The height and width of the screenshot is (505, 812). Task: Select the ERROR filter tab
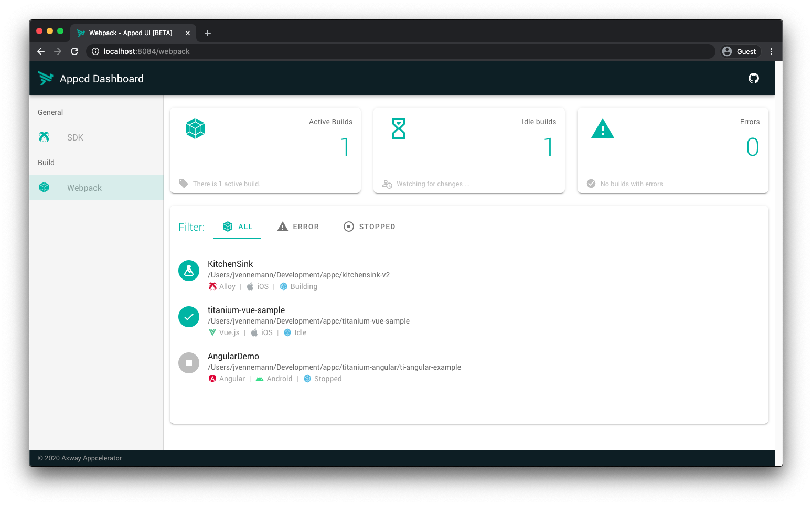(298, 227)
